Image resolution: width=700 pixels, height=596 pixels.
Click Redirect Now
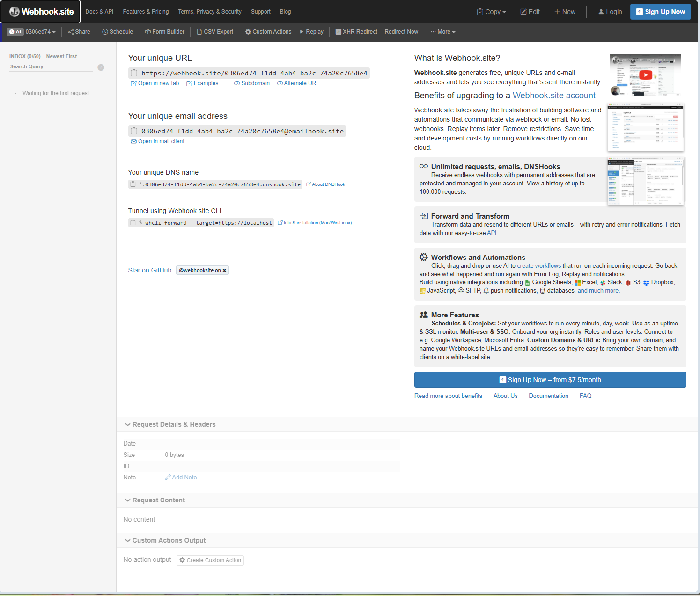tap(401, 32)
